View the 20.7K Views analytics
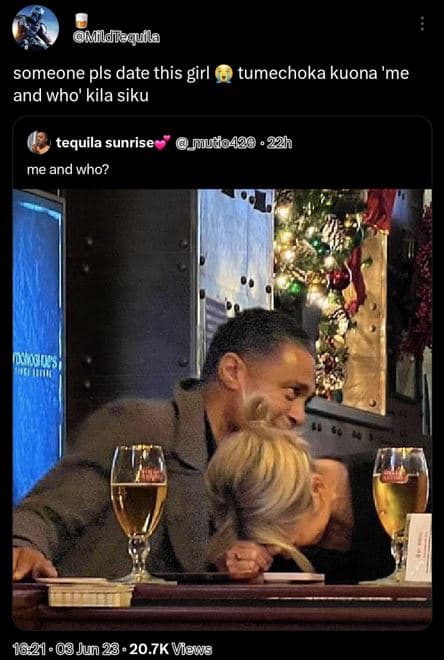 [x=170, y=649]
